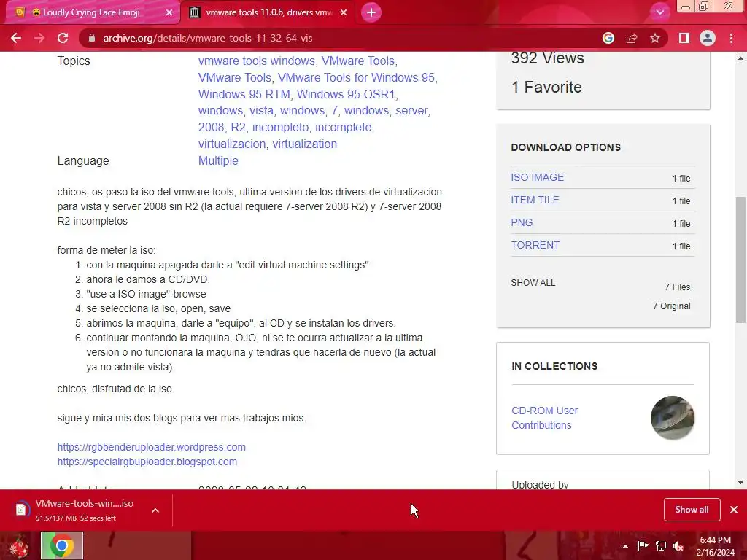Share this page using share icon

click(x=632, y=38)
